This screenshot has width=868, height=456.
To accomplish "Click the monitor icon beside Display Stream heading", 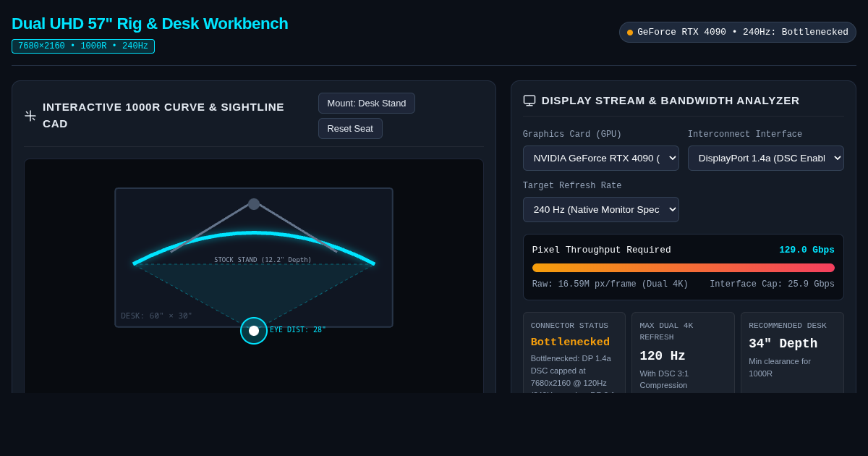I will pos(529,101).
